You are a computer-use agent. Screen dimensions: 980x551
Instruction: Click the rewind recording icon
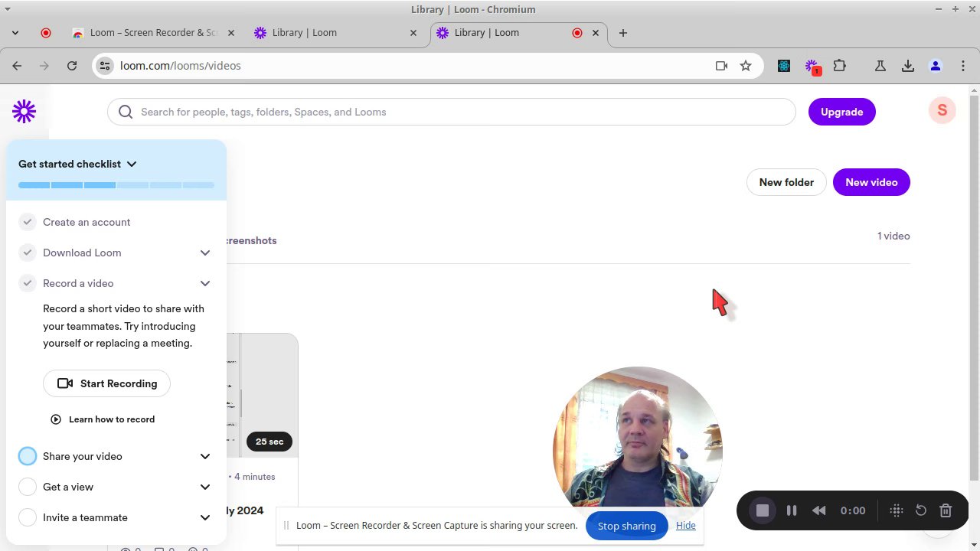pyautogui.click(x=818, y=510)
